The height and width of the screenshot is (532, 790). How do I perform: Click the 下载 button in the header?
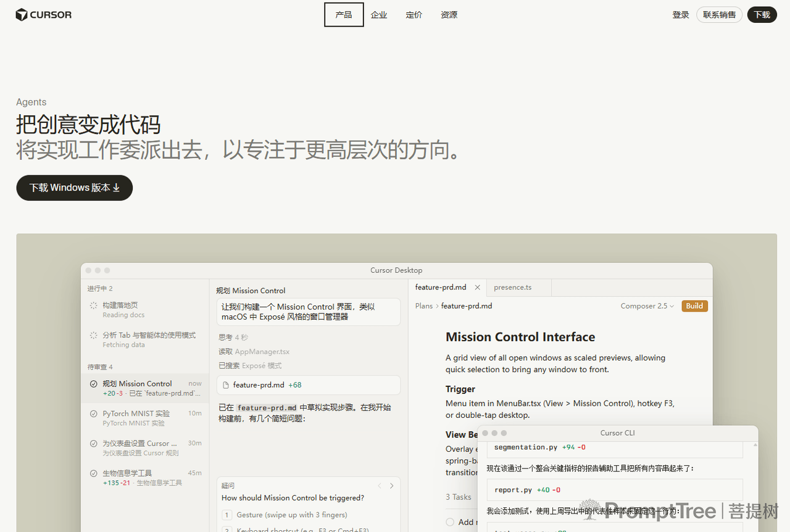pyautogui.click(x=762, y=15)
